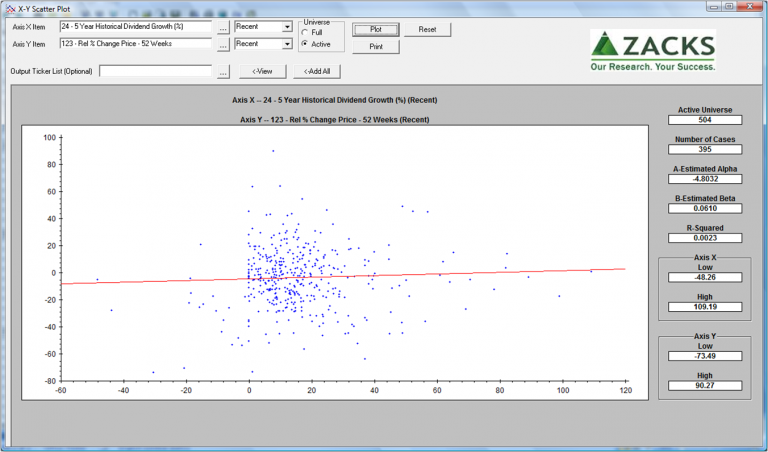
Task: Click the <-Add All button
Action: (x=317, y=72)
